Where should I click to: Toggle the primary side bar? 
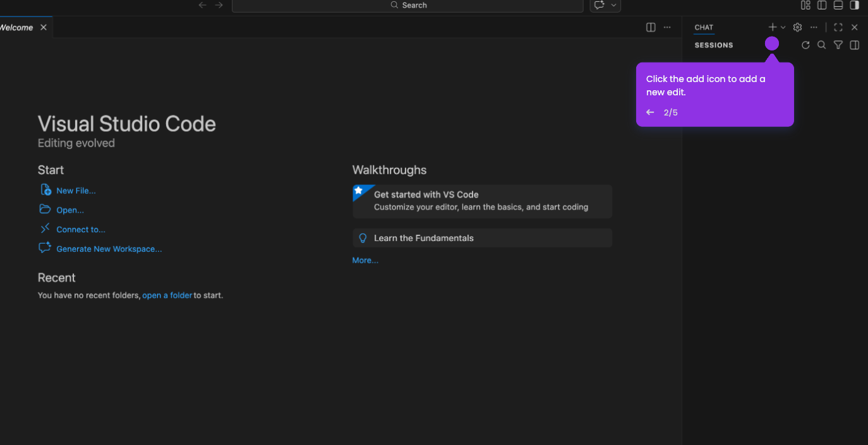pyautogui.click(x=822, y=5)
